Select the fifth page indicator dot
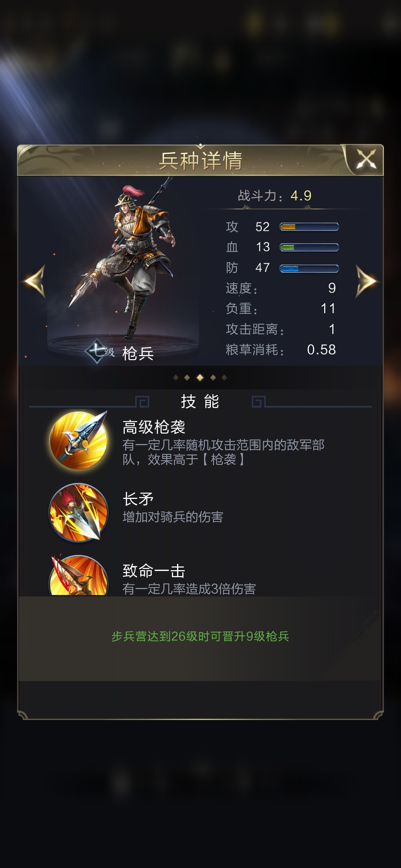The image size is (401, 868). [224, 378]
